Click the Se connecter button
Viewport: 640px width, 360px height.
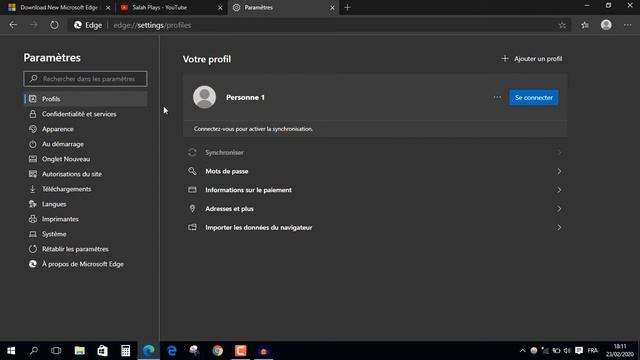[x=533, y=98]
